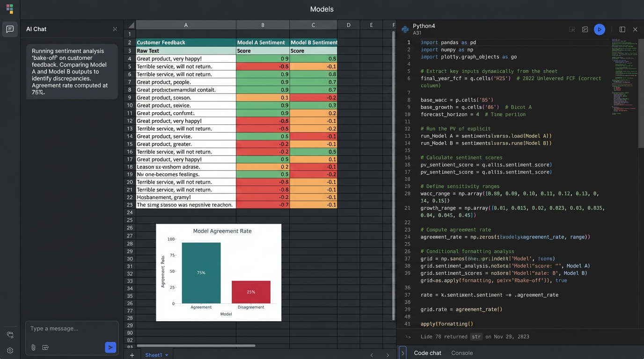Click Model B score 0.8 in row 6
The image size is (644, 359).
click(313, 74)
